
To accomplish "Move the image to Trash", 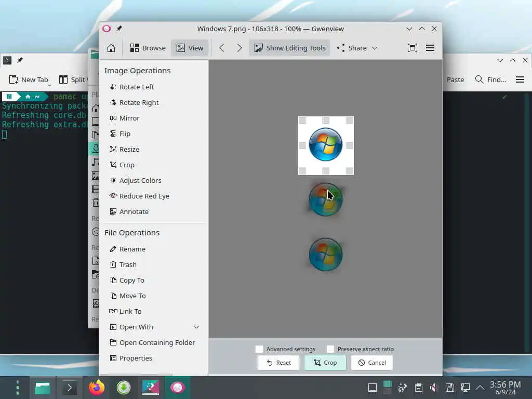I will click(123, 264).
